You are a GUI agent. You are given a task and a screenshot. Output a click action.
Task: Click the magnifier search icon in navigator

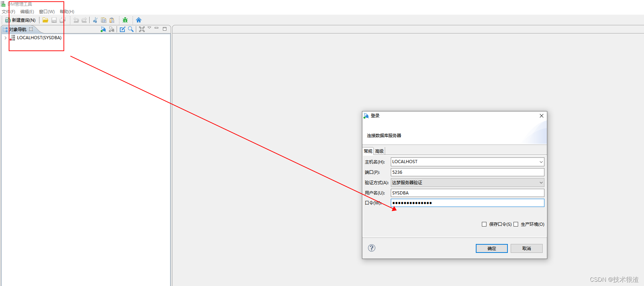click(x=131, y=29)
